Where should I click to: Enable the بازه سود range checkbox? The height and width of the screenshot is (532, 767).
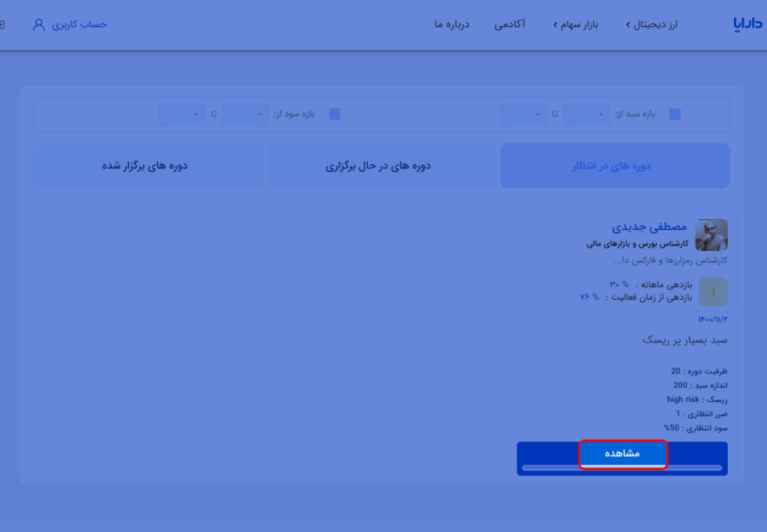335,114
